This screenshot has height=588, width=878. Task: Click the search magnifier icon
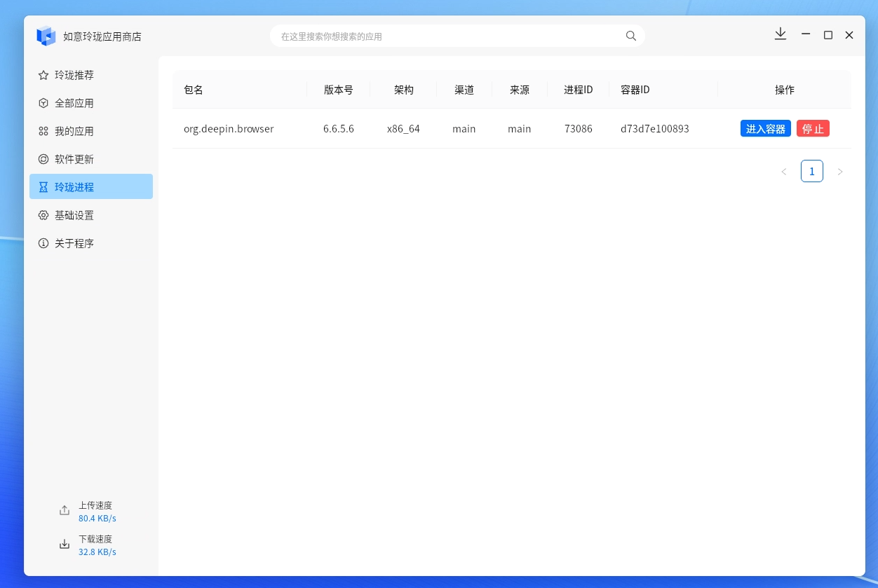[631, 36]
